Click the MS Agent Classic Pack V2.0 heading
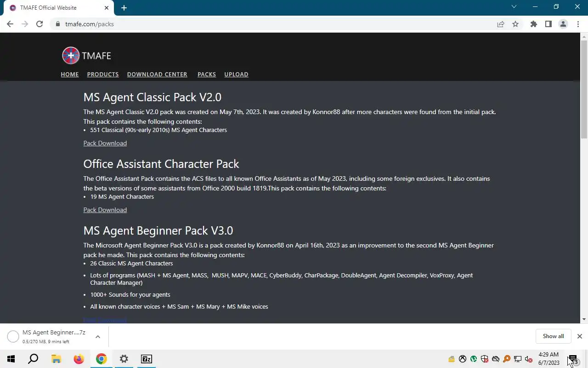 (152, 97)
